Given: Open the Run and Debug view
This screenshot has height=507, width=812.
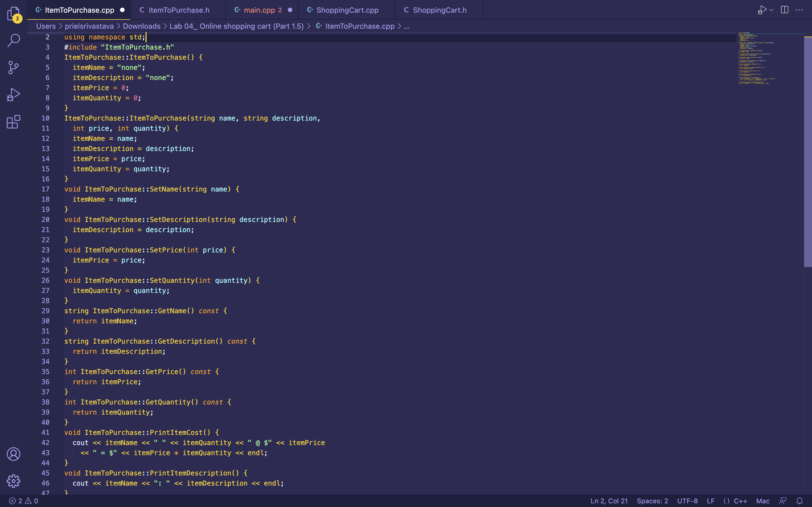Looking at the screenshot, I should tap(14, 94).
